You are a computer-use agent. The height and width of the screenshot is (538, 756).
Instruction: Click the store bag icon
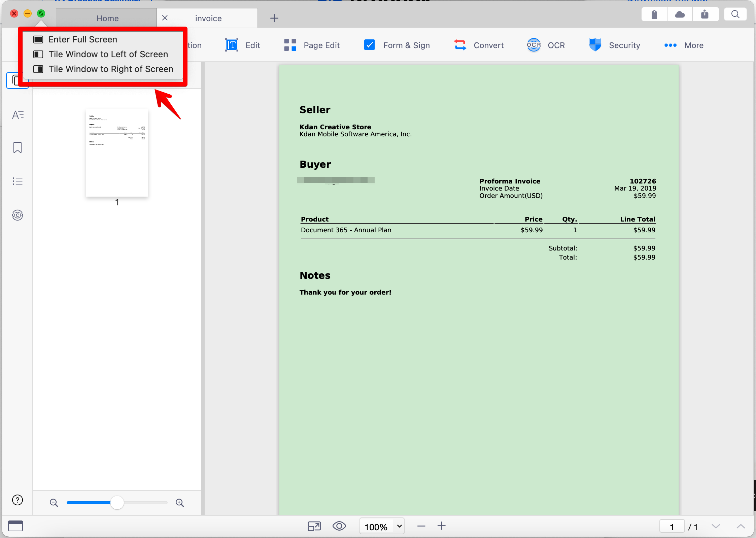654,14
